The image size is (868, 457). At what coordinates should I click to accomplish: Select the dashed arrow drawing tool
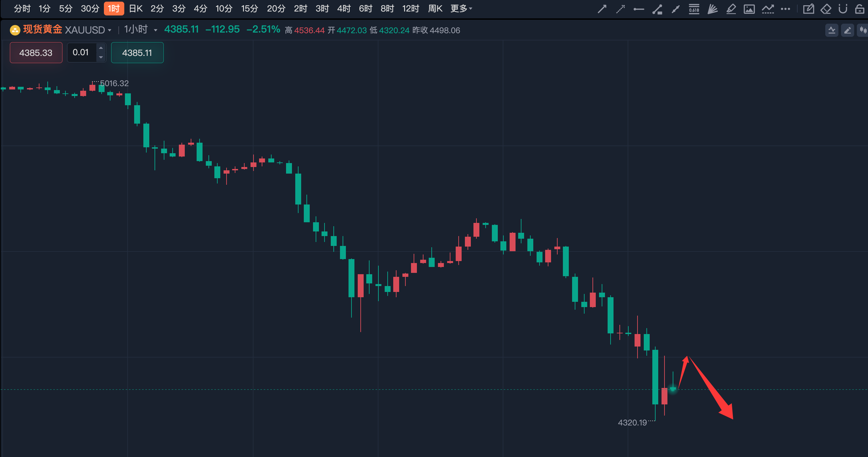pyautogui.click(x=620, y=9)
